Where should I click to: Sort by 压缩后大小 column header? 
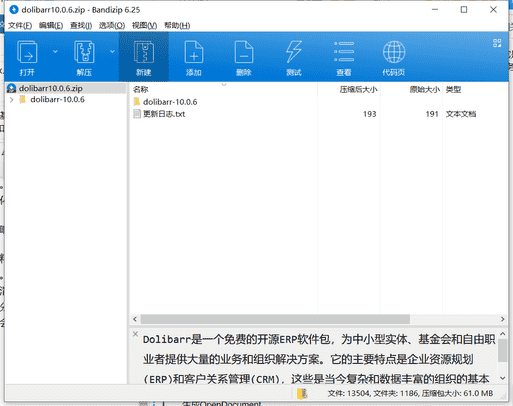tap(358, 89)
